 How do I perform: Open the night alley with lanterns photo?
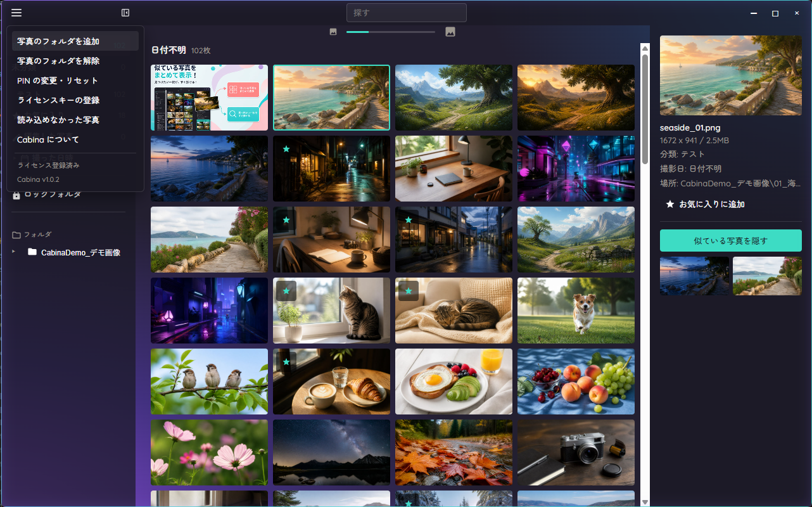coord(331,169)
